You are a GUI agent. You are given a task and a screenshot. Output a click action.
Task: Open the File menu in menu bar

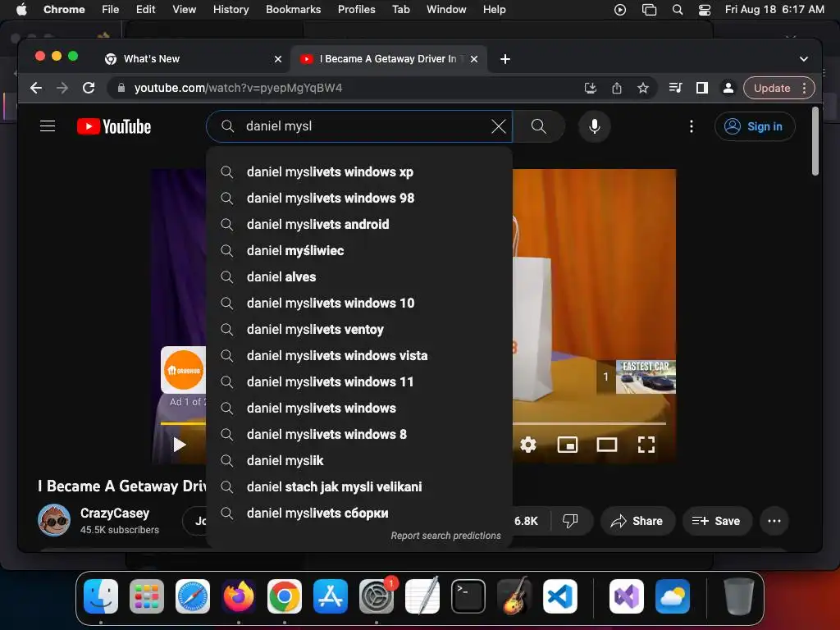[111, 9]
